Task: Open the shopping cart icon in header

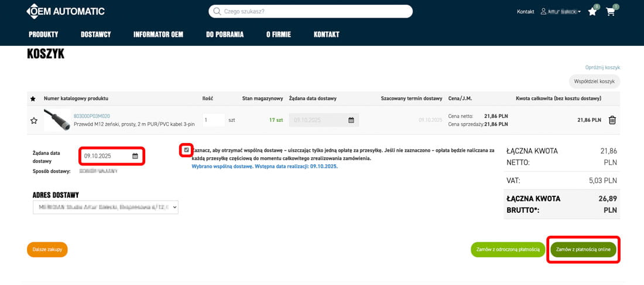Action: pyautogui.click(x=611, y=12)
